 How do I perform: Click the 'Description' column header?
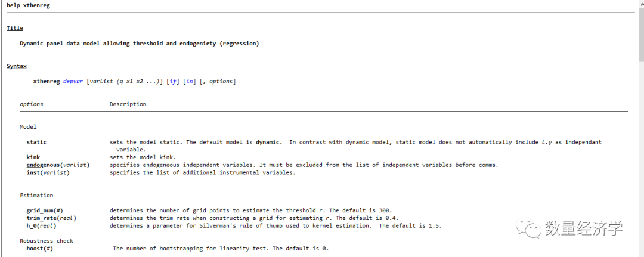pyautogui.click(x=128, y=104)
